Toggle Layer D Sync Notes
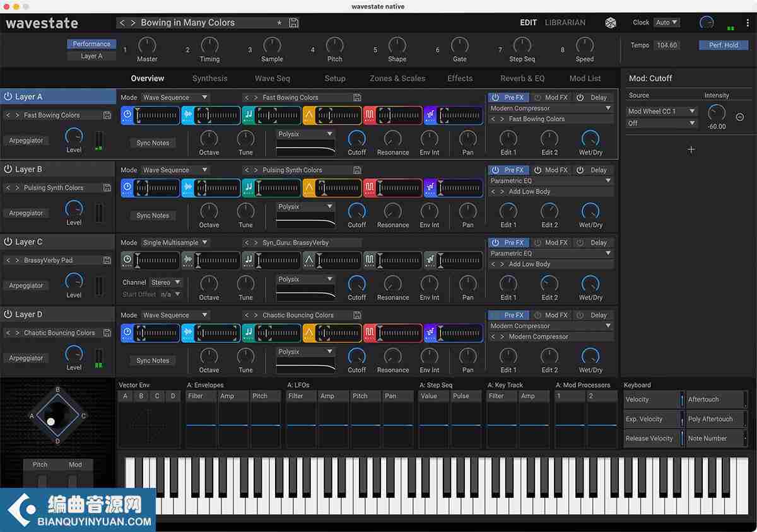The image size is (757, 532). tap(153, 361)
